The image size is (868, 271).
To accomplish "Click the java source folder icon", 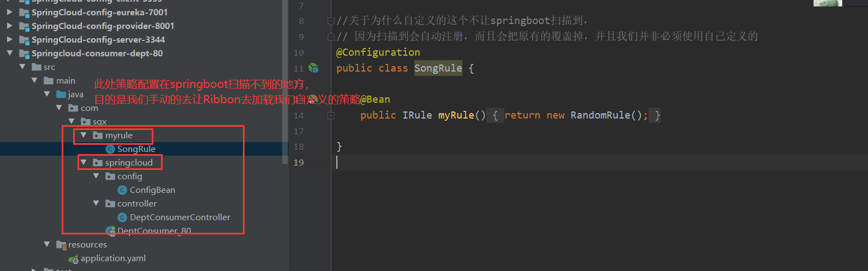I will tap(61, 94).
